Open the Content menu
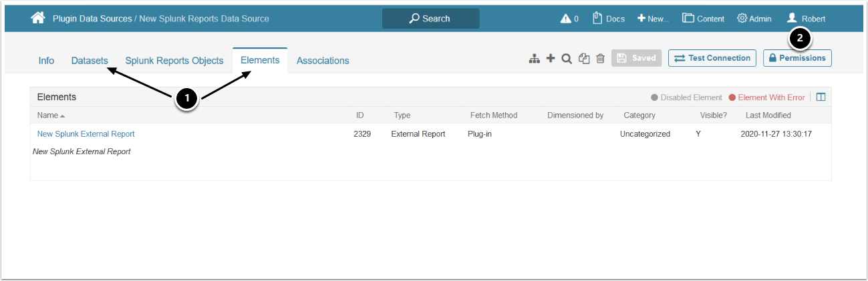 coord(703,19)
